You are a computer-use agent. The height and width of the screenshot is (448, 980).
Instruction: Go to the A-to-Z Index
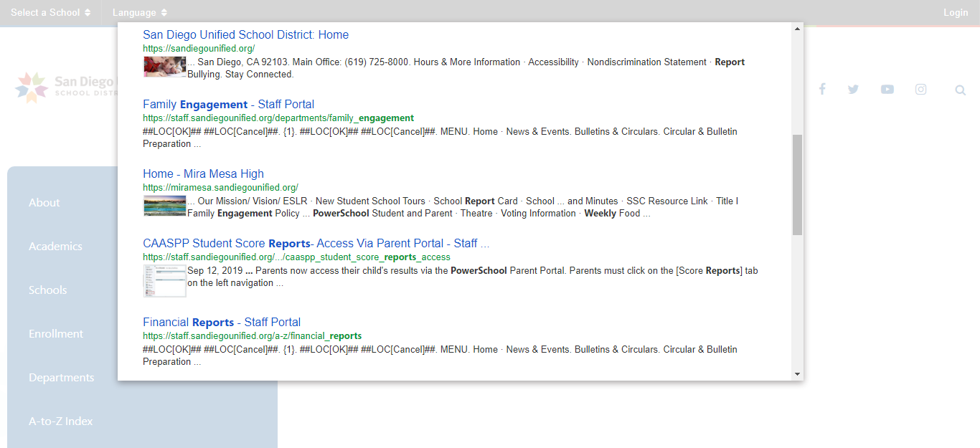point(61,421)
